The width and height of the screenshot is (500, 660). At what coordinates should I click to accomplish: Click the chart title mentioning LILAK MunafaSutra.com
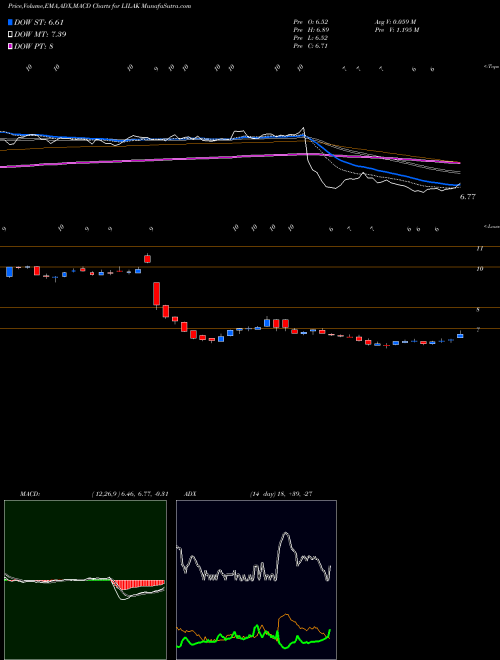99,6
